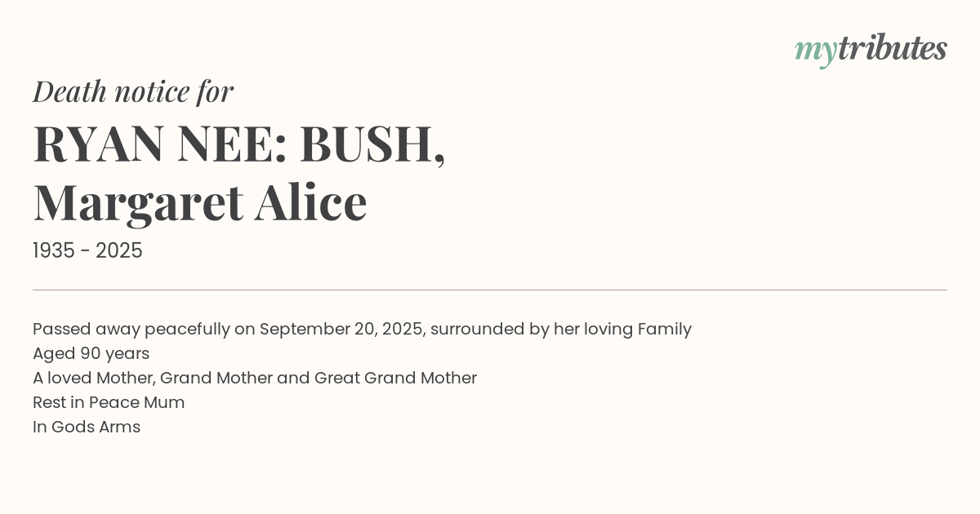The image size is (980, 514).
Task: Select the "Margaret Alice" name line
Action: pos(200,202)
